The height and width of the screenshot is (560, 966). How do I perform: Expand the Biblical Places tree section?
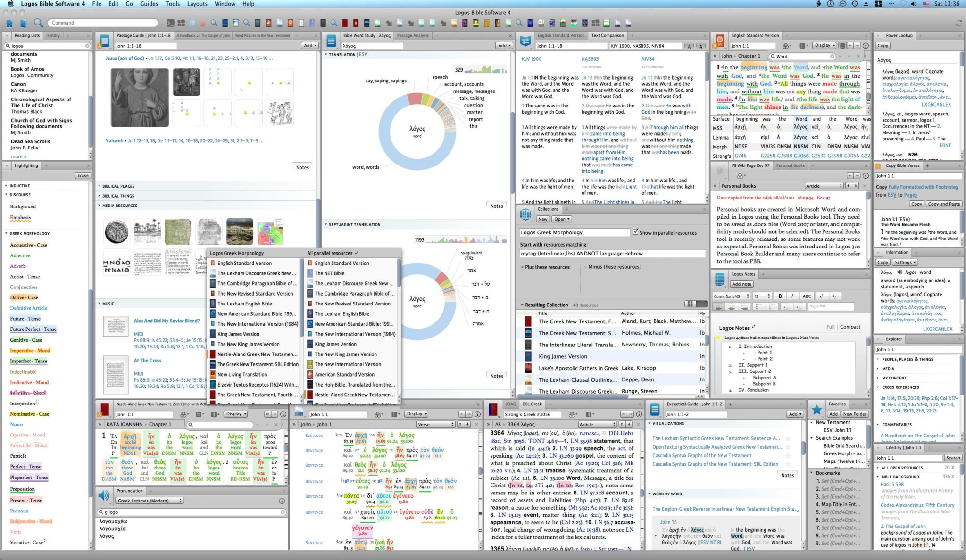click(101, 185)
